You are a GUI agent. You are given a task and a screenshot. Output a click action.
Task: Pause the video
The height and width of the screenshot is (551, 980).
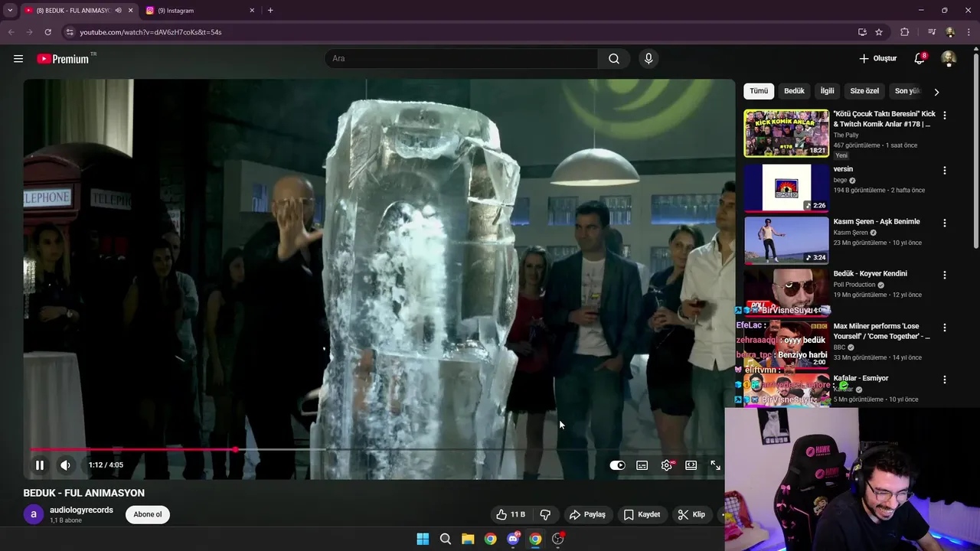point(40,465)
